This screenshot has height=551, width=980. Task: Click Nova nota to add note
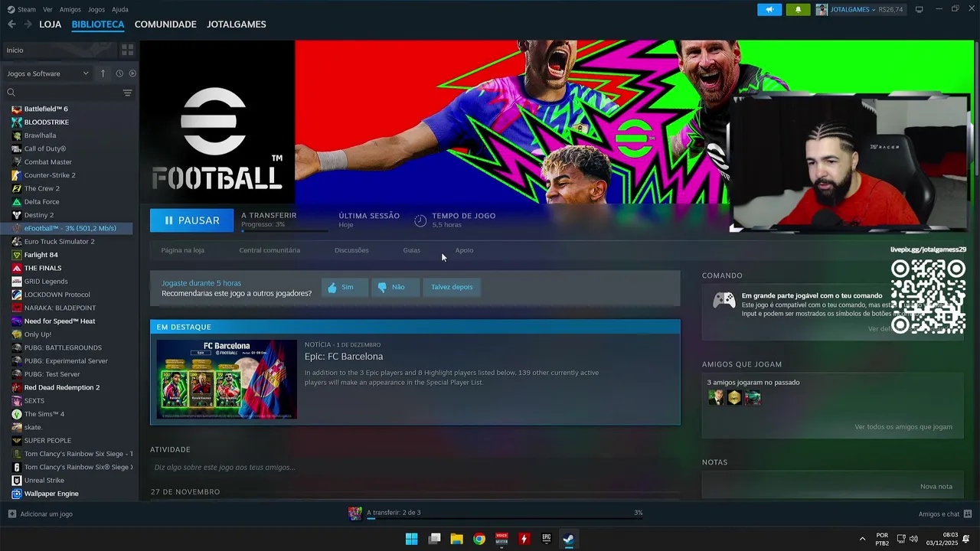pos(936,487)
